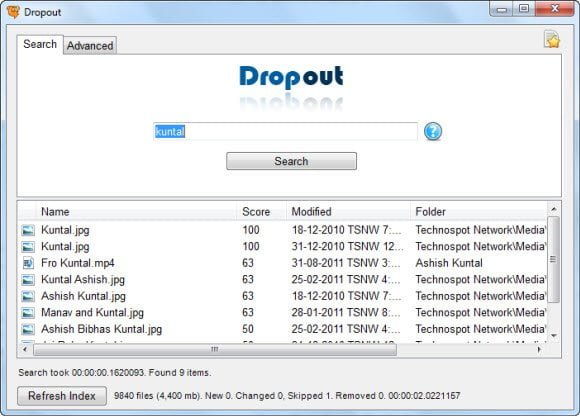Click the Refresh Index button

62,396
